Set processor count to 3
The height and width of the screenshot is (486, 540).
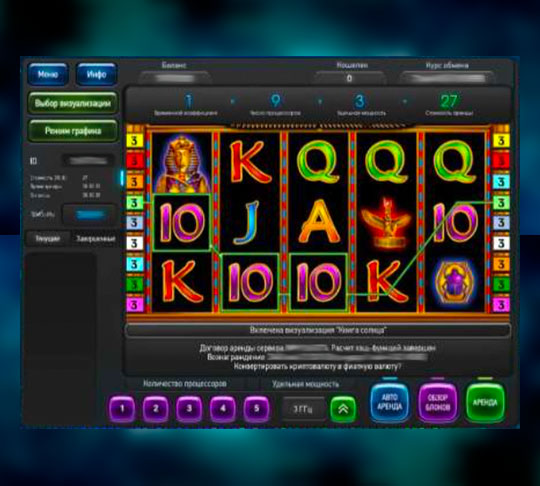click(189, 409)
